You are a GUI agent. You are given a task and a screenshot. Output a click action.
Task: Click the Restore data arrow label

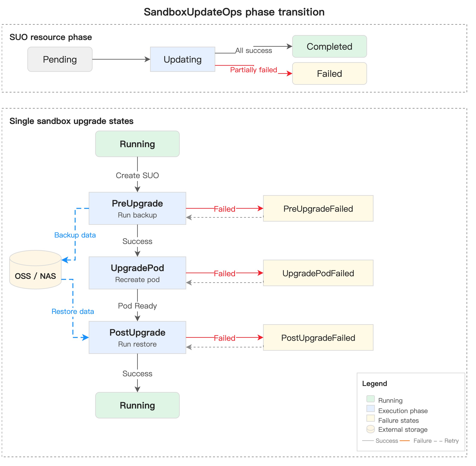pyautogui.click(x=73, y=311)
